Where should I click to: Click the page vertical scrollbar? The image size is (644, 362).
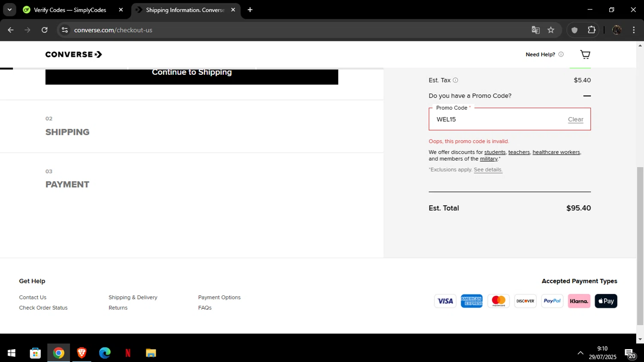pyautogui.click(x=640, y=246)
